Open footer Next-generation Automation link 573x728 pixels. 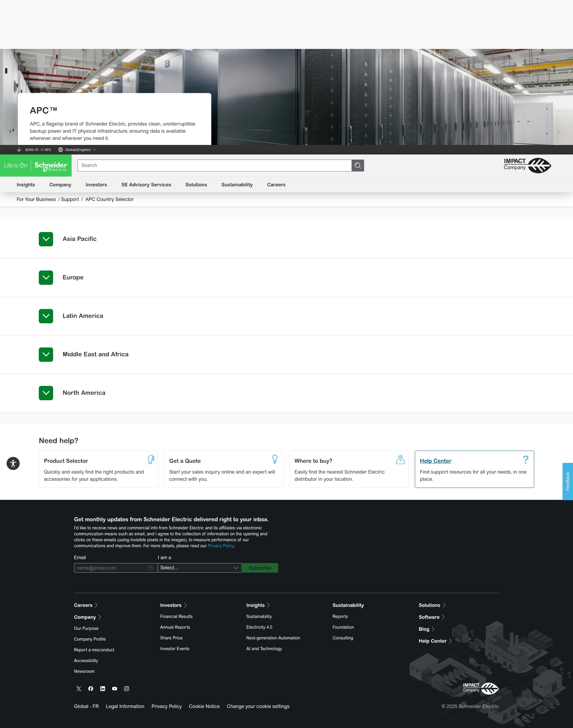click(273, 638)
